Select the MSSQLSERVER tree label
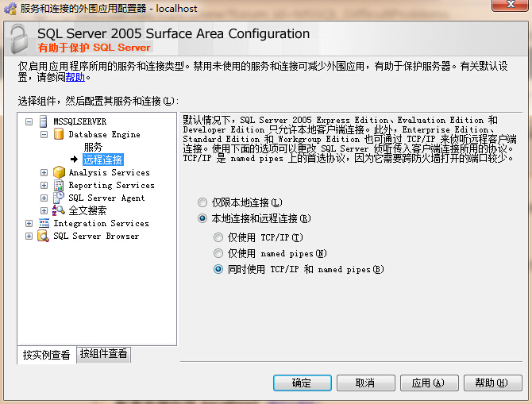Viewport: 532px width, 404px height. pyautogui.click(x=80, y=121)
